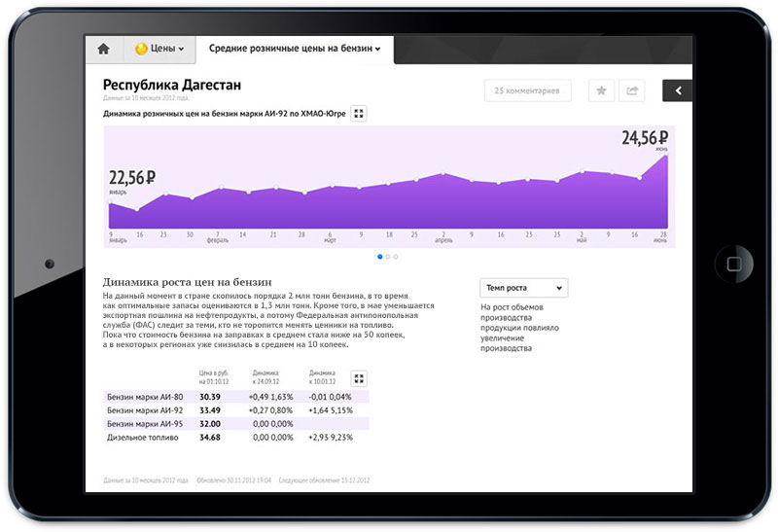
Task: Select the first blue carousel dot
Action: coord(379,257)
